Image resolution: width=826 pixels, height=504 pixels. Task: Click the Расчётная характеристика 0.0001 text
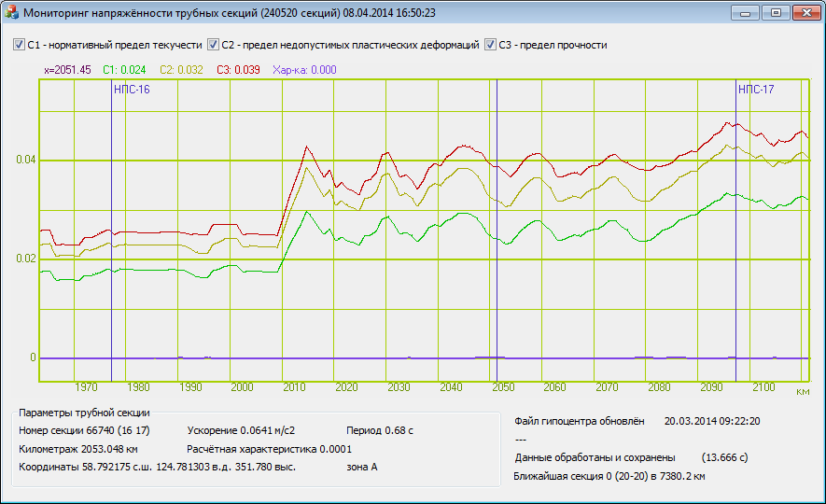[x=269, y=449]
